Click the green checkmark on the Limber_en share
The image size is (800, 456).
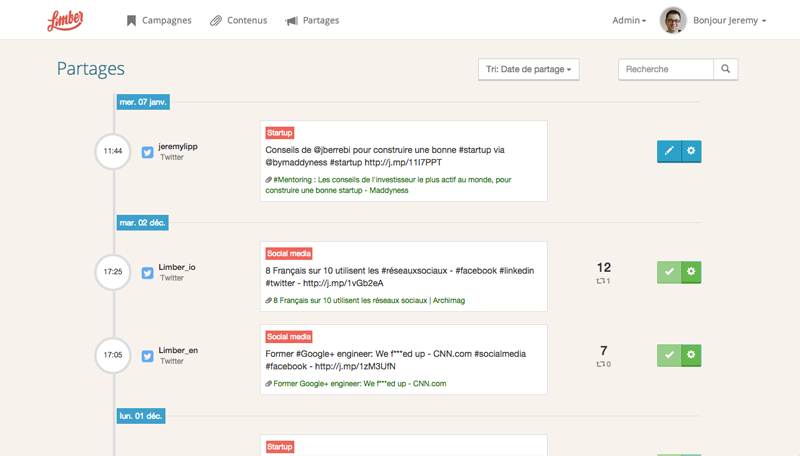click(669, 355)
